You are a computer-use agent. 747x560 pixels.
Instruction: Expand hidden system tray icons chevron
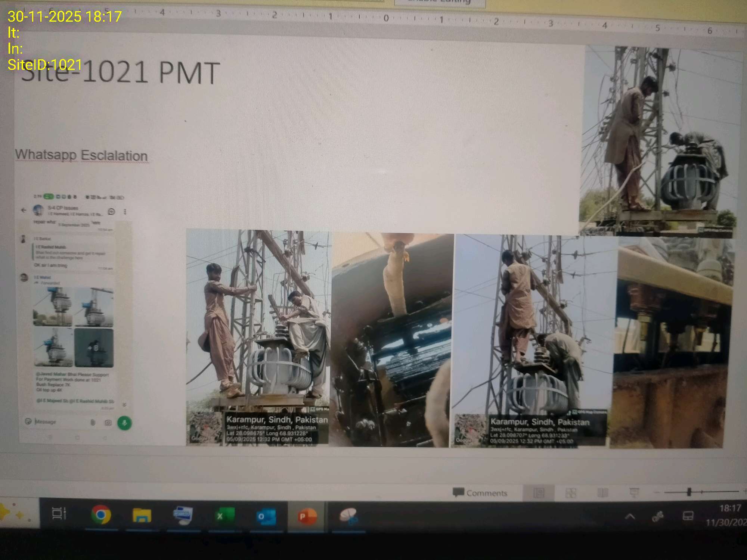pyautogui.click(x=630, y=517)
